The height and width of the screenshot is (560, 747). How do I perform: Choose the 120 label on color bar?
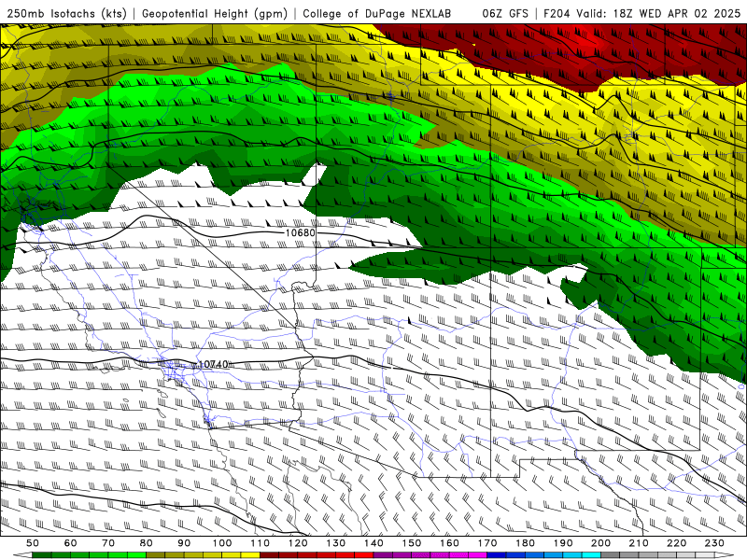coord(298,543)
